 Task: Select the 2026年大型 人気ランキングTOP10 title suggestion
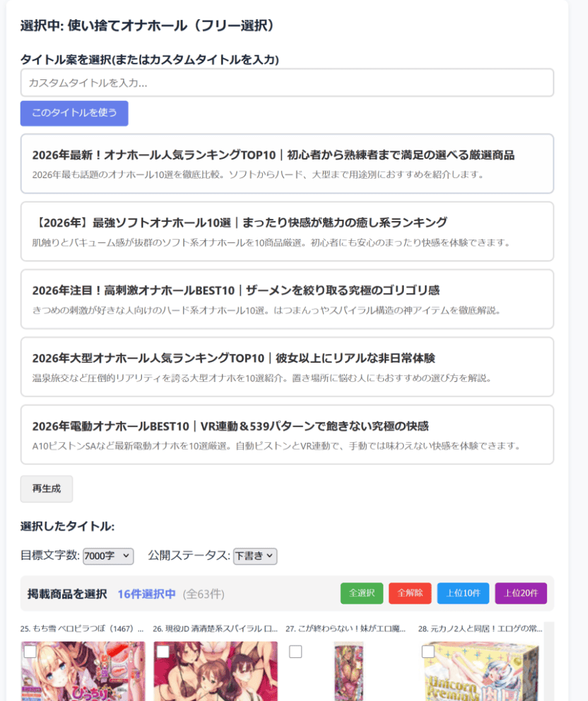[x=287, y=367]
